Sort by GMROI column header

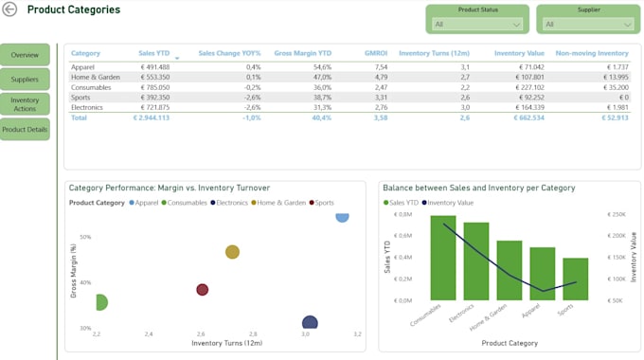(x=376, y=53)
